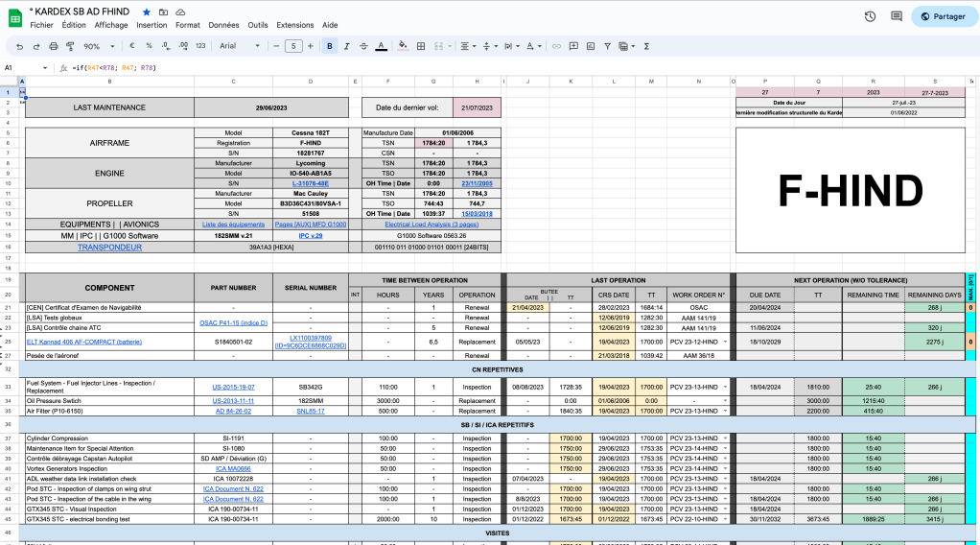Toggle bold formatting
Viewport: 980px width, 545px height.
click(330, 45)
